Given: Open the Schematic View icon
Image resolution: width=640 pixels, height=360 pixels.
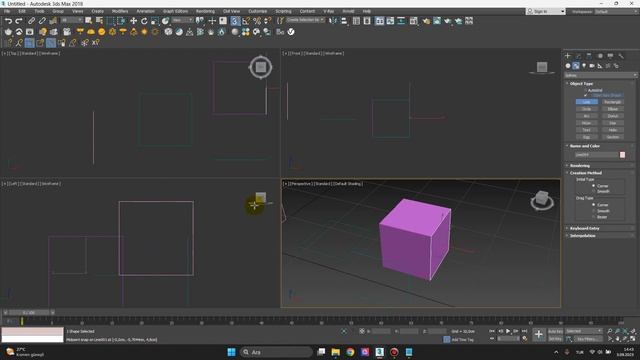Looking at the screenshot, I should (x=402, y=21).
